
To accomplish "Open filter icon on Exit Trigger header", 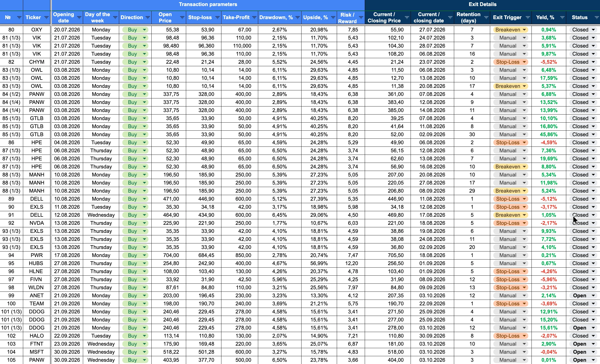I will [528, 18].
